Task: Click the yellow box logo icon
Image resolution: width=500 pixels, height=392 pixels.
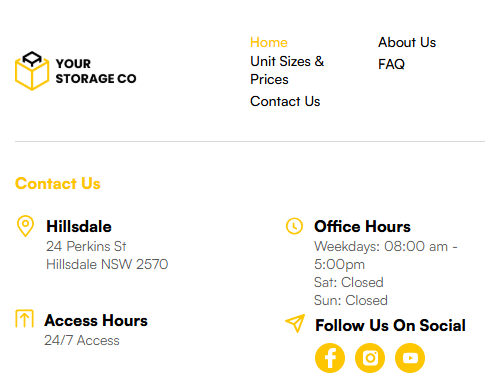Action: tap(32, 71)
